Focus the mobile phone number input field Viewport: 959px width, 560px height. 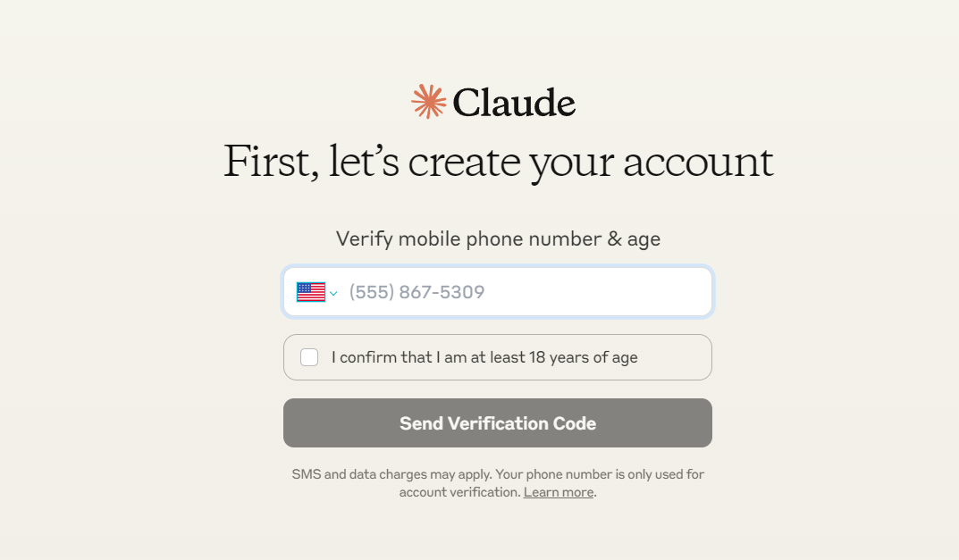click(x=497, y=292)
